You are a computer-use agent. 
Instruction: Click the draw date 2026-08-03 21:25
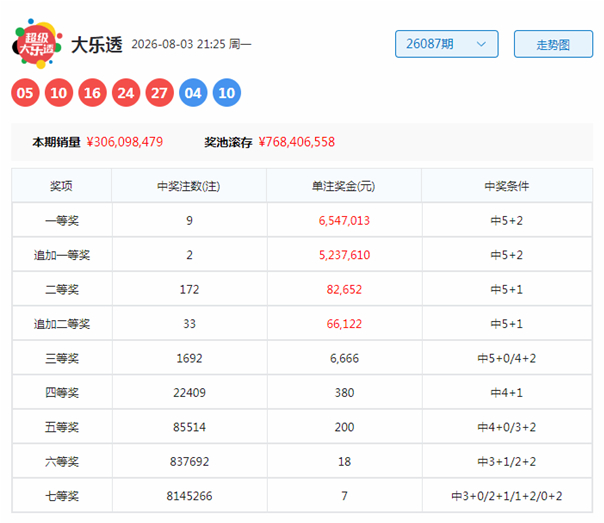(178, 44)
